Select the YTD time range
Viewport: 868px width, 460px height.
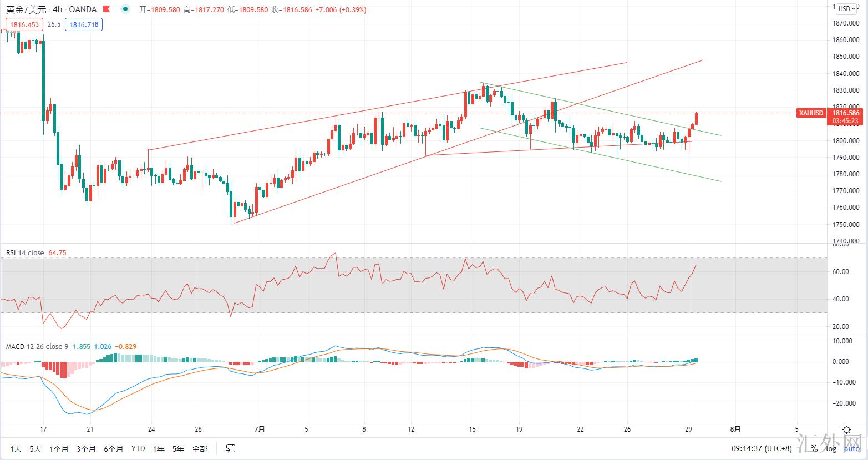138,448
